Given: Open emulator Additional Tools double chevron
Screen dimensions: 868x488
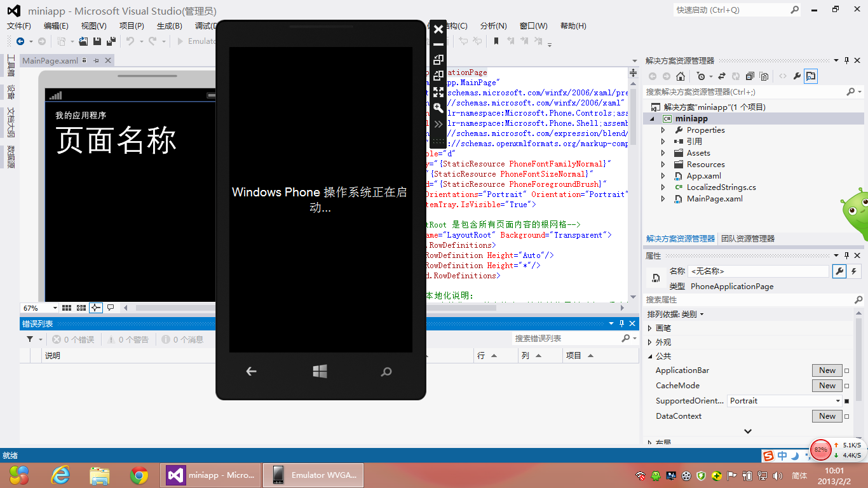Looking at the screenshot, I should (438, 124).
